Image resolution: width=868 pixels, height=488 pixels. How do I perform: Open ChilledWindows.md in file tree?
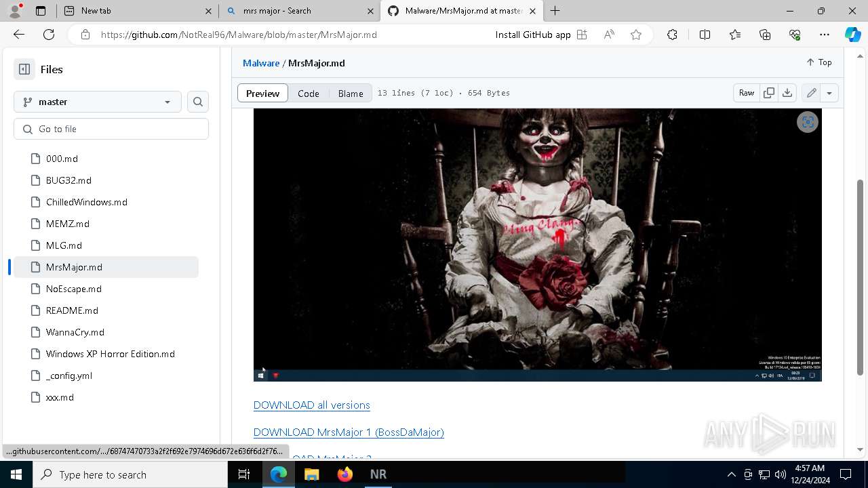[86, 202]
